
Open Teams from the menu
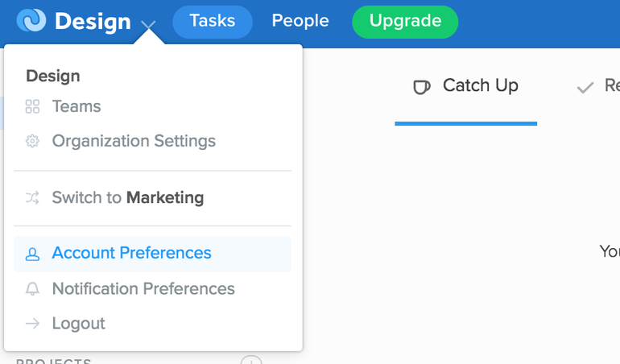[x=152, y=107]
